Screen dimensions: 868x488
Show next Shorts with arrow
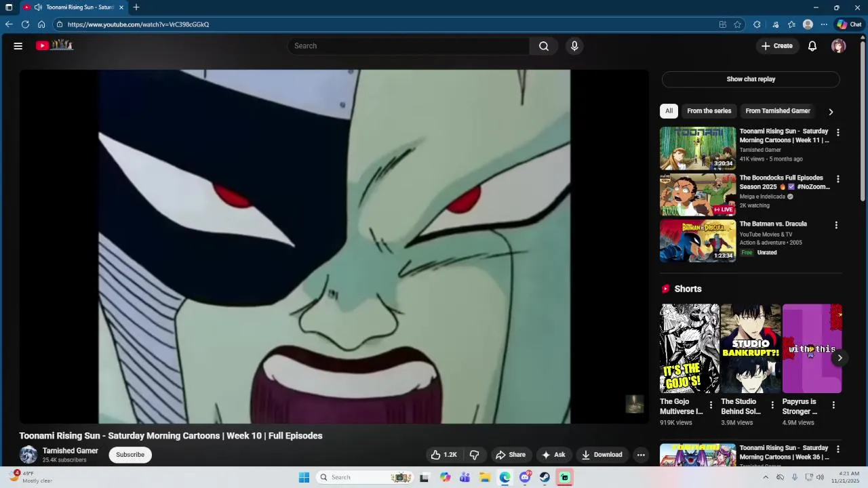tap(840, 358)
